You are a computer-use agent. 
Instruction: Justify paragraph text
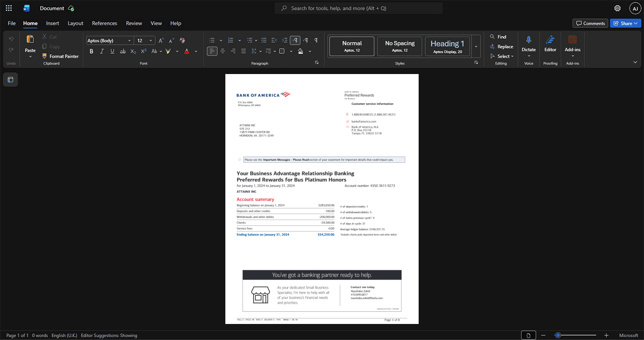tap(243, 51)
